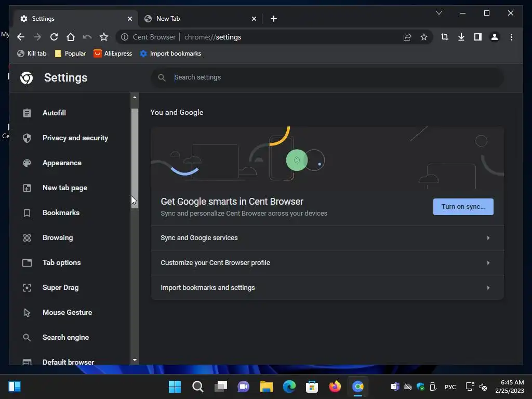Viewport: 532px width, 399px height.
Task: Click Turn on sync button
Action: coord(463,207)
